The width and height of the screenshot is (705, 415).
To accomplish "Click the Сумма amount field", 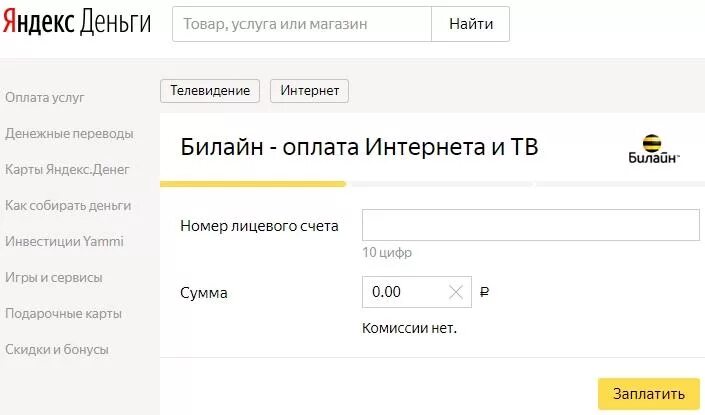I will (417, 292).
